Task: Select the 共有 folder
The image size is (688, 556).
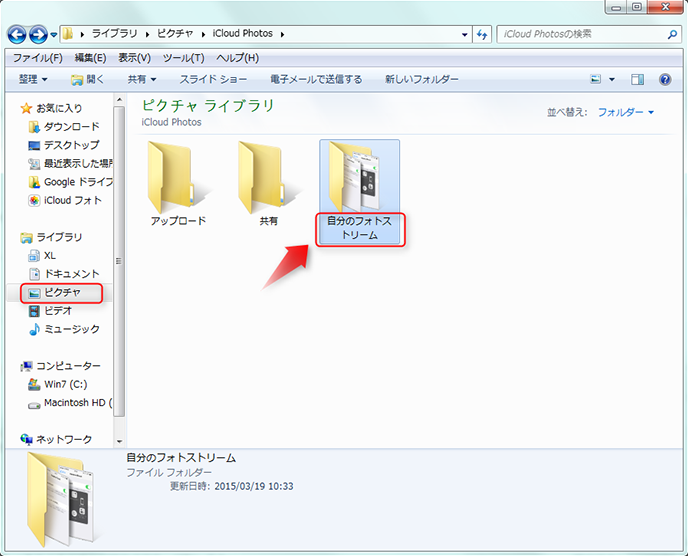Action: tap(268, 183)
